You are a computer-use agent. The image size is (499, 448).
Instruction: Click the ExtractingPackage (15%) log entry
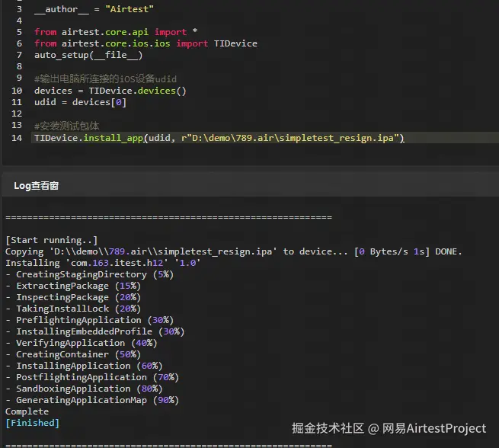[x=73, y=286]
